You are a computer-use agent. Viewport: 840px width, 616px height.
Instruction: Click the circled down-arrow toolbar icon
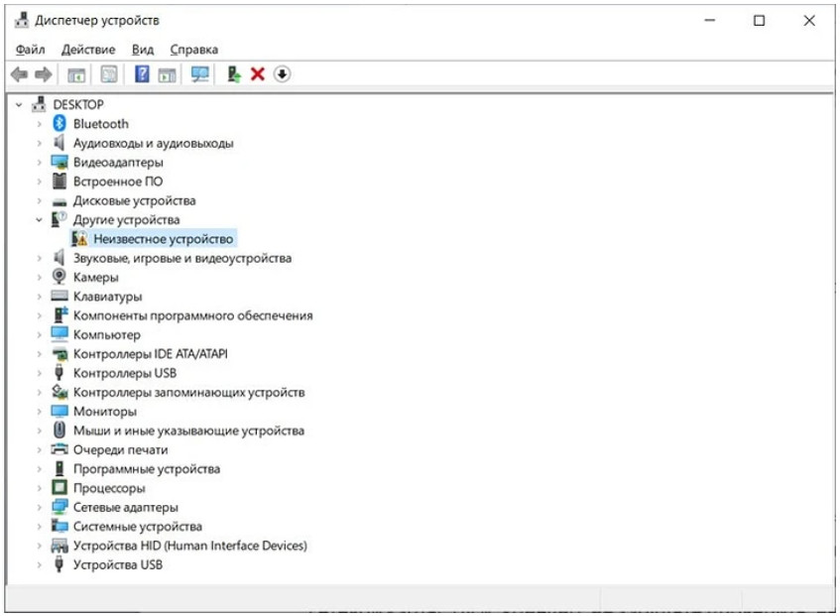coord(283,74)
